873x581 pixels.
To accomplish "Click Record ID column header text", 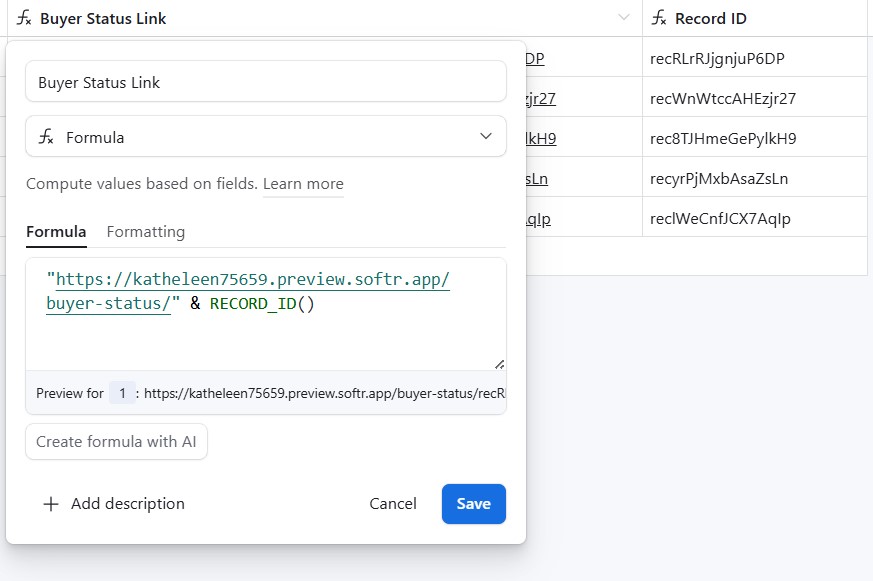I will pyautogui.click(x=710, y=18).
